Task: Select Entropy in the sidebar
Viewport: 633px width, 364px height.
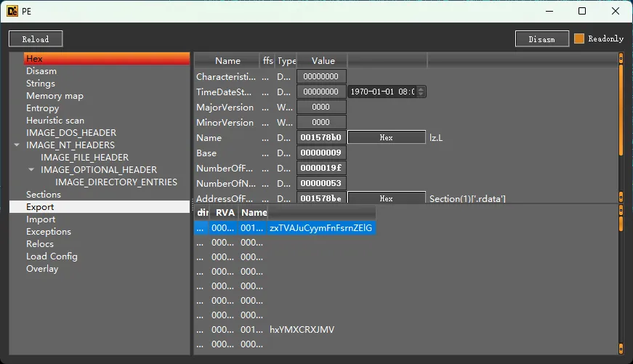Action: coord(42,108)
